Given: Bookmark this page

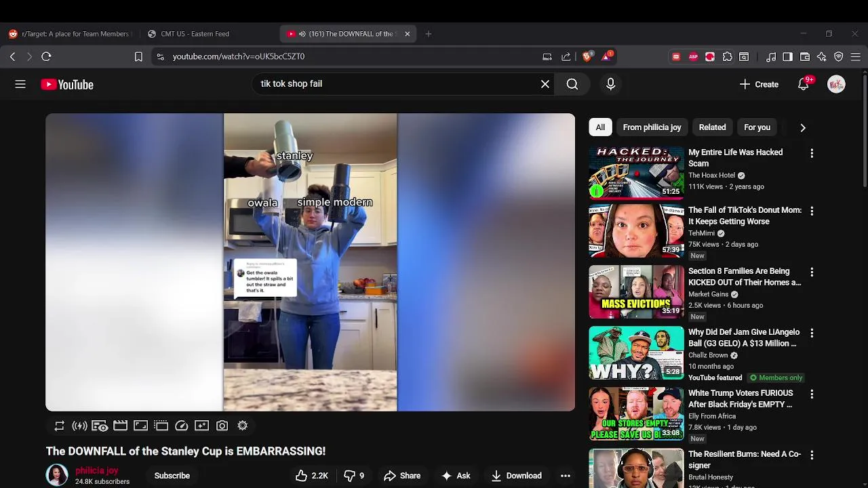Looking at the screenshot, I should [138, 57].
